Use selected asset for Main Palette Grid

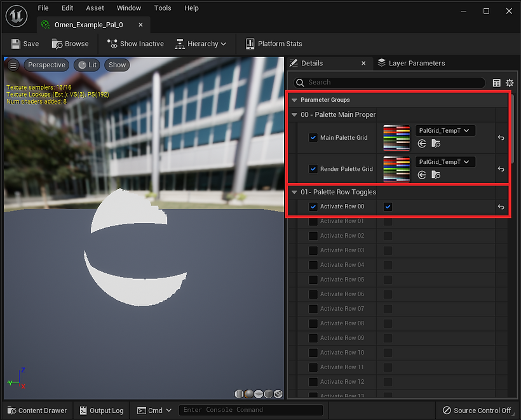[x=422, y=144]
